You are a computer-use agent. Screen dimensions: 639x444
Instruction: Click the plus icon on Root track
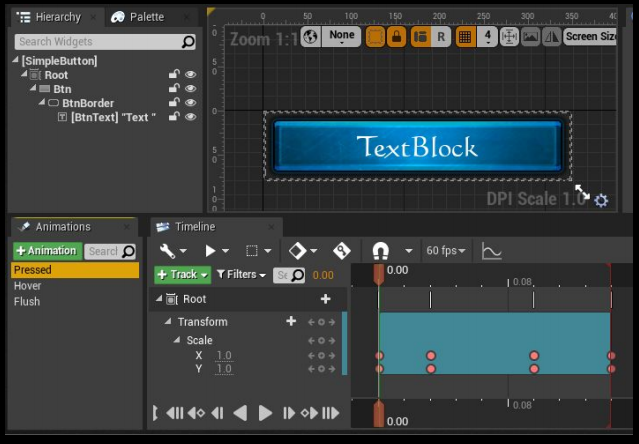(x=325, y=299)
